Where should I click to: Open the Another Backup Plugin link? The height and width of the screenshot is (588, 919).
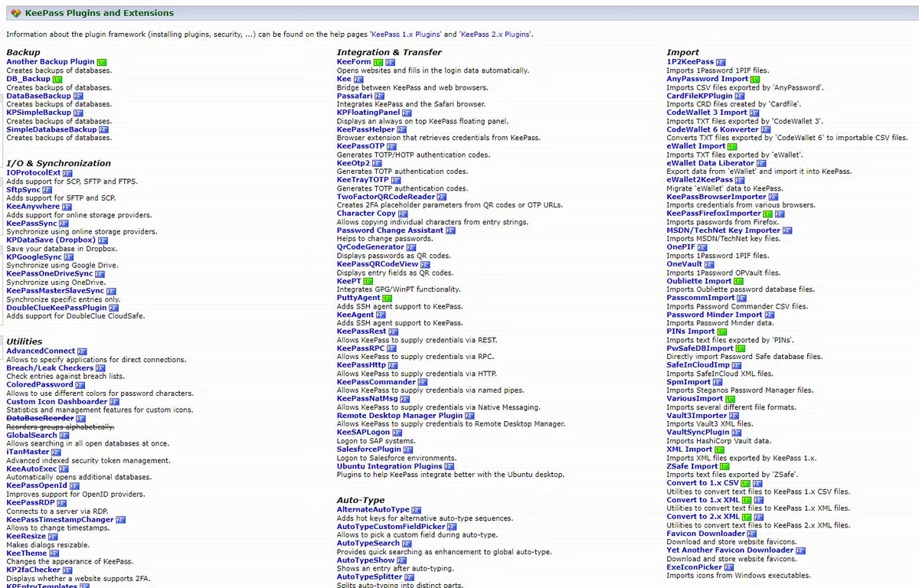[x=51, y=62]
